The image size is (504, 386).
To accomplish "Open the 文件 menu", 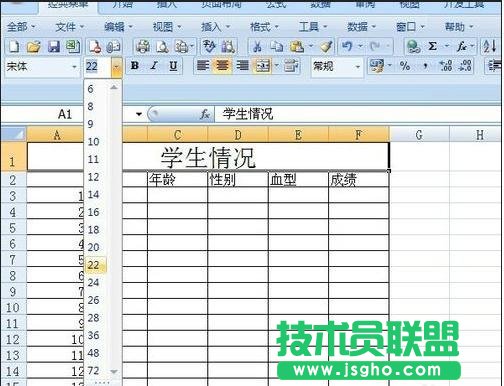I will [69, 27].
